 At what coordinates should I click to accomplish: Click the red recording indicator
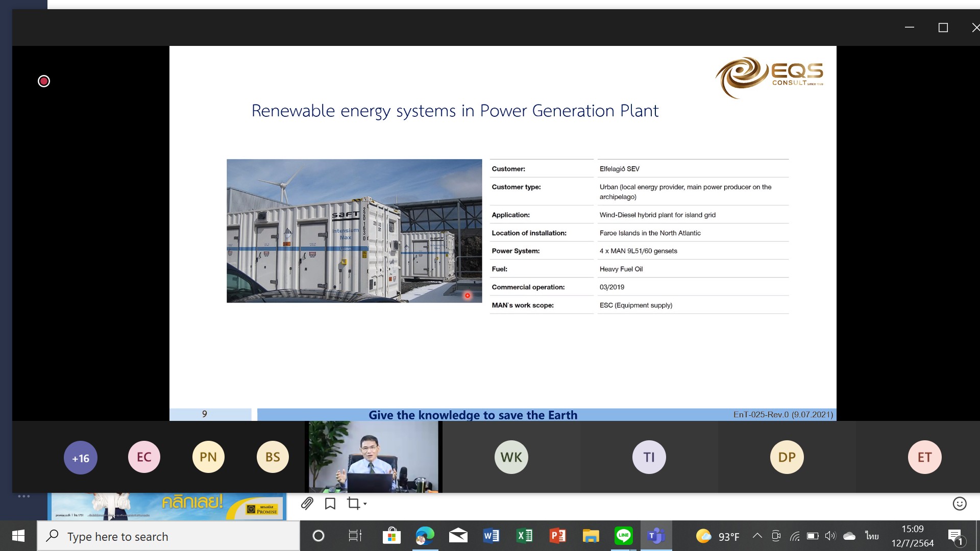tap(44, 81)
